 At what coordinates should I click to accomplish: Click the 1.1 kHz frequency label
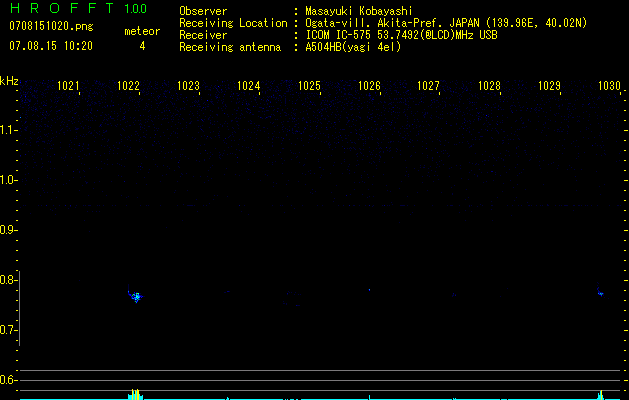pyautogui.click(x=7, y=130)
